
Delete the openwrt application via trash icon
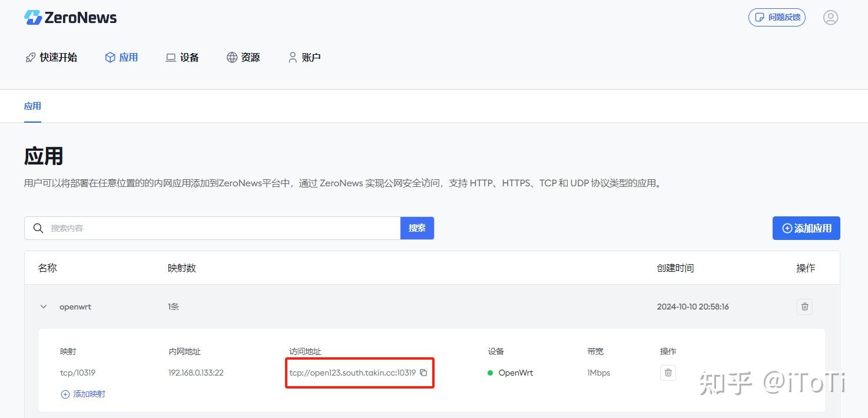click(x=804, y=307)
